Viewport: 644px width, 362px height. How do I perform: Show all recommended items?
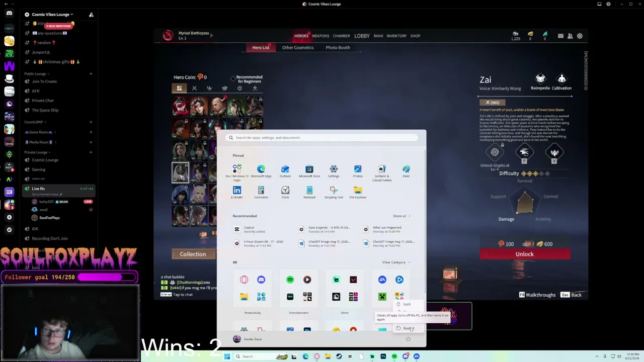(401, 216)
